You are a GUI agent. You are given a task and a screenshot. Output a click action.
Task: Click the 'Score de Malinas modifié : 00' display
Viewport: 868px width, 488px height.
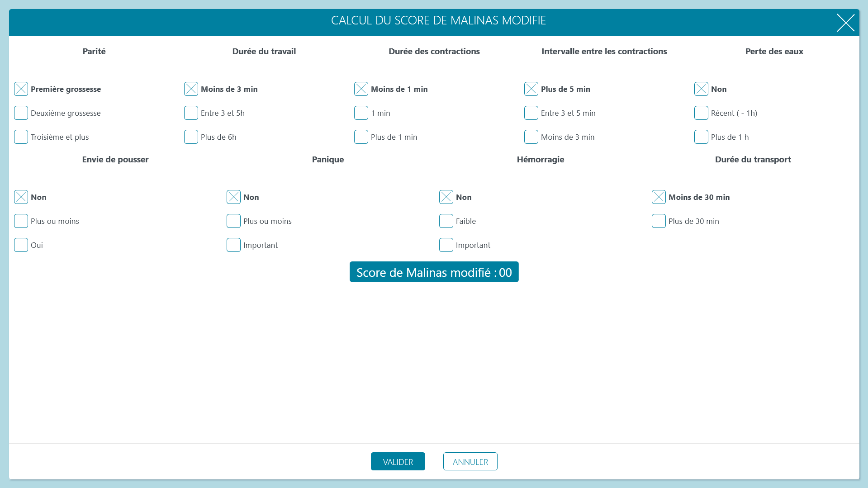[x=434, y=272]
